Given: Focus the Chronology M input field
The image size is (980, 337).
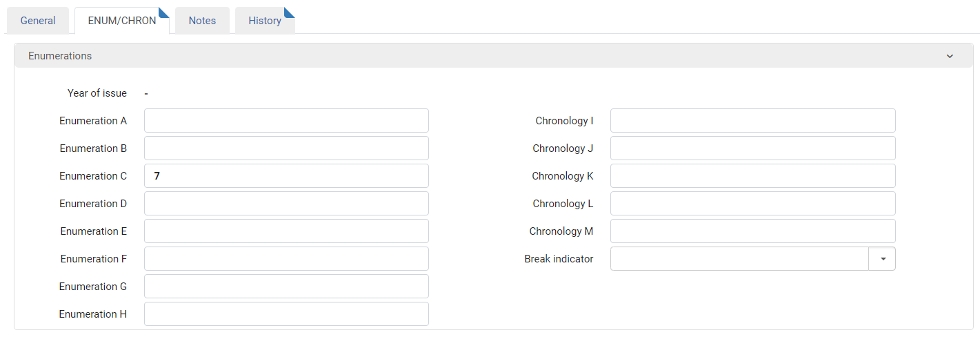Looking at the screenshot, I should click(x=753, y=231).
